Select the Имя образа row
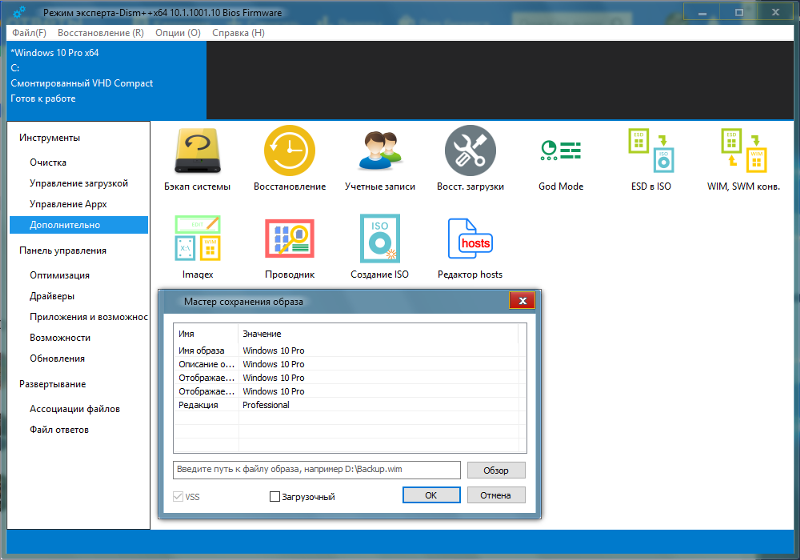This screenshot has height=560, width=800. click(347, 350)
